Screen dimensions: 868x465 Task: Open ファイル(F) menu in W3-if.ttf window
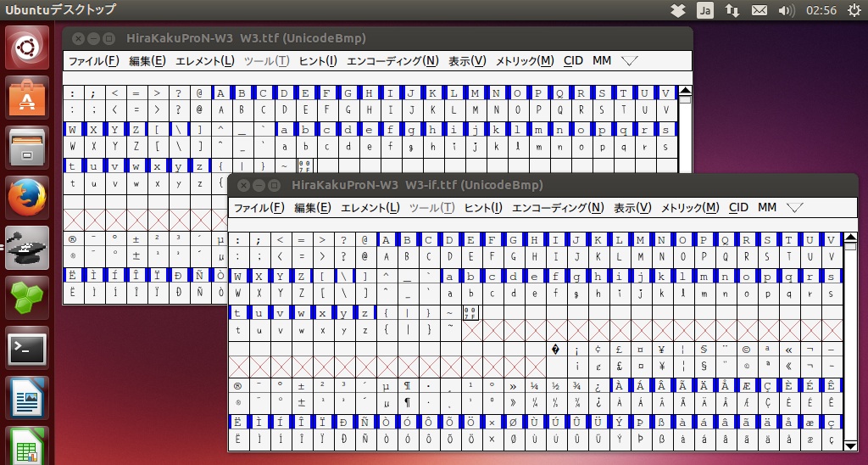click(x=259, y=208)
